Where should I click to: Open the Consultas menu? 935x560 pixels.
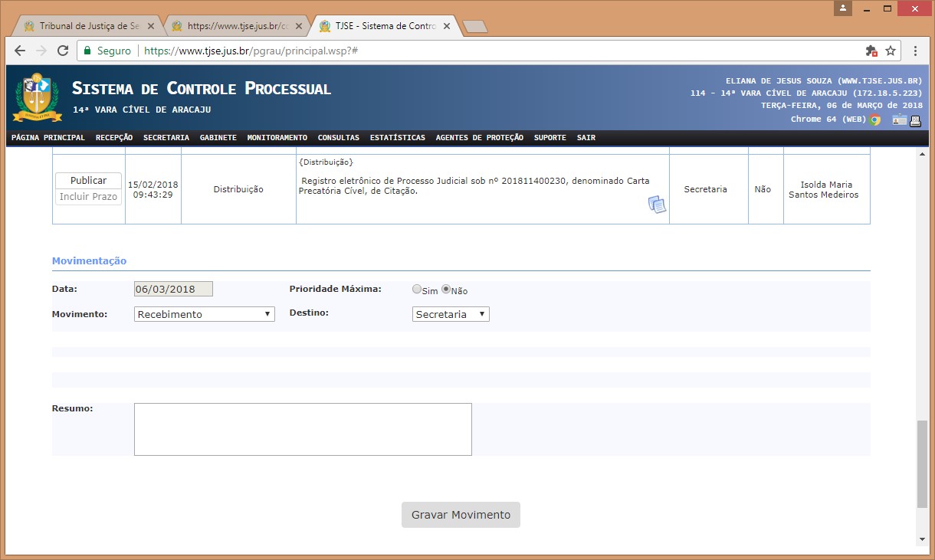(338, 138)
